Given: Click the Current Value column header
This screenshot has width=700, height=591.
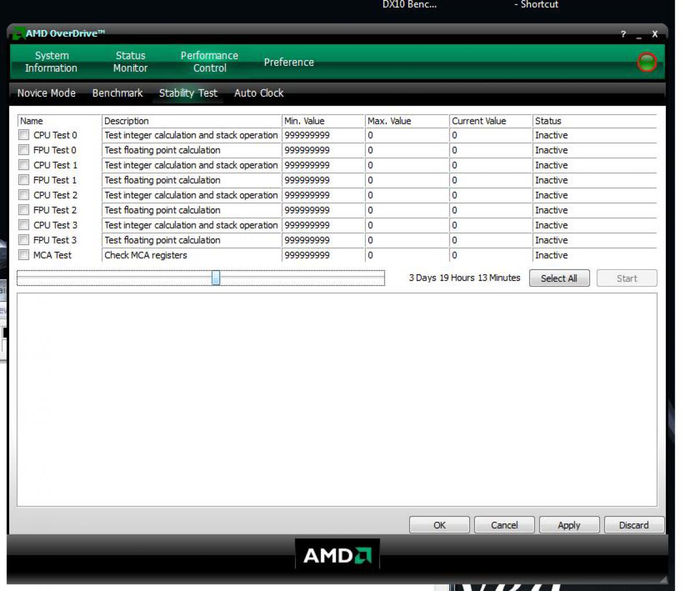Looking at the screenshot, I should coord(491,121).
